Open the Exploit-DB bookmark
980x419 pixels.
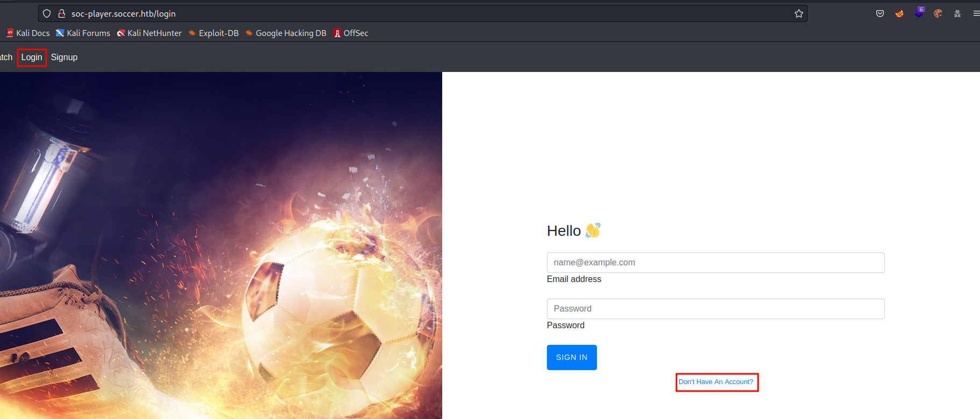click(x=213, y=33)
